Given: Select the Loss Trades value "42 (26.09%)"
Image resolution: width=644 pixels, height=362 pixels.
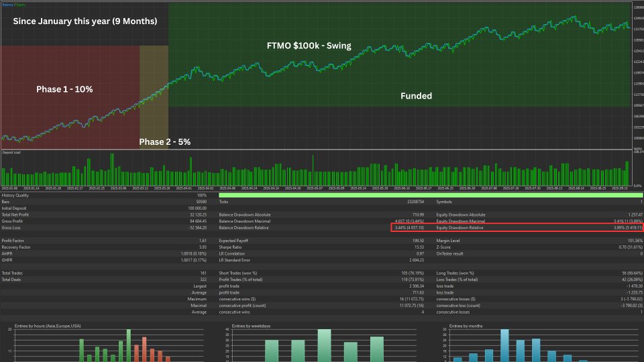Looking at the screenshot, I should coord(633,280).
